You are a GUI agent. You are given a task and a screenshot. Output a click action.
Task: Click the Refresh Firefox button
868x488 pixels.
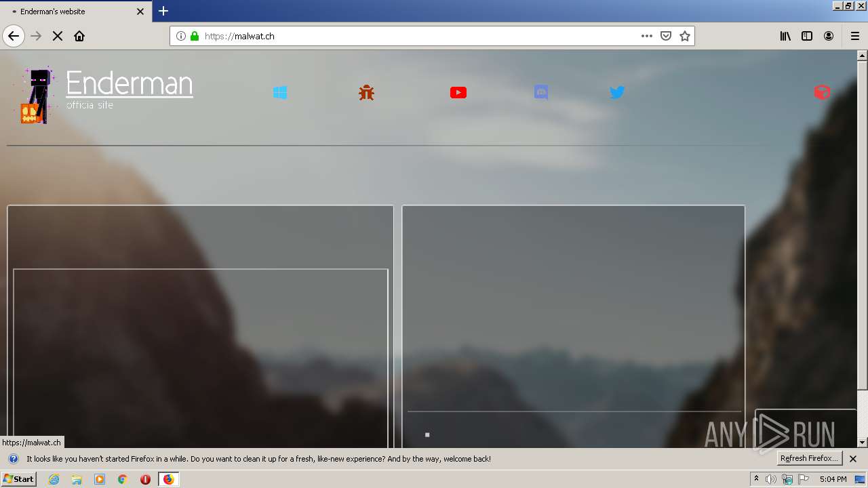click(x=810, y=458)
